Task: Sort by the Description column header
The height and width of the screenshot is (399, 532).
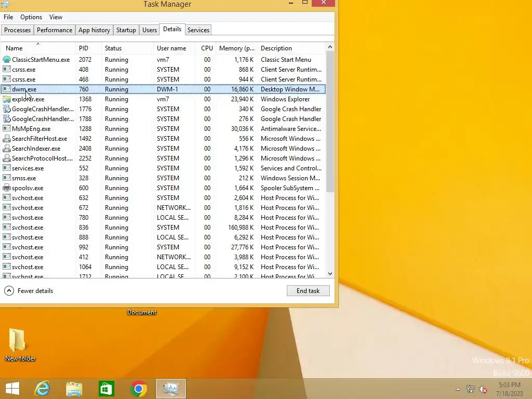Action: (x=291, y=48)
